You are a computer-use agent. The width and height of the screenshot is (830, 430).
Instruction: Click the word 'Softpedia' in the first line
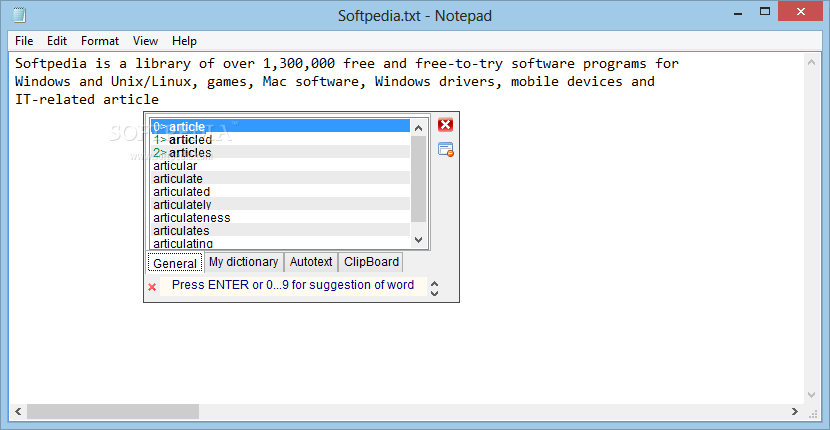(x=51, y=64)
